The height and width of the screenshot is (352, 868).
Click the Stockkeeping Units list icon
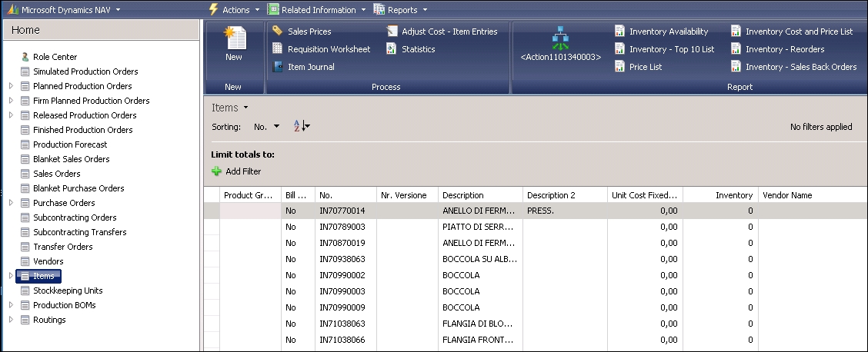[x=25, y=291]
